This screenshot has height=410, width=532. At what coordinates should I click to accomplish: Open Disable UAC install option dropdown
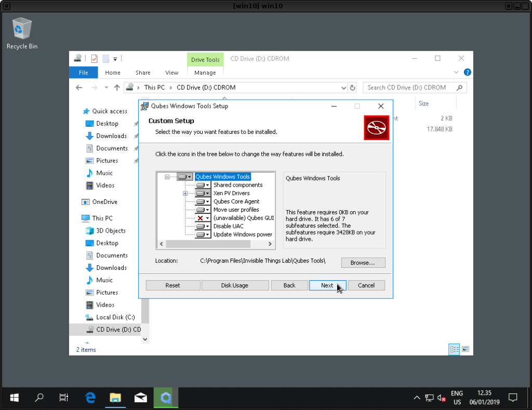(203, 226)
